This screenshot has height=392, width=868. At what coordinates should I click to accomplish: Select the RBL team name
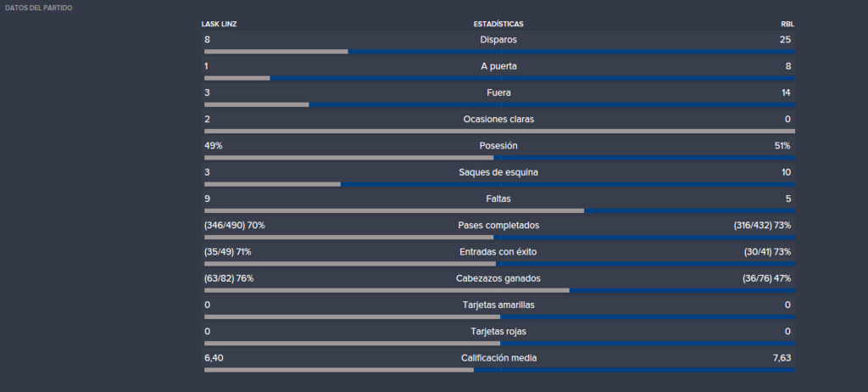pyautogui.click(x=787, y=25)
